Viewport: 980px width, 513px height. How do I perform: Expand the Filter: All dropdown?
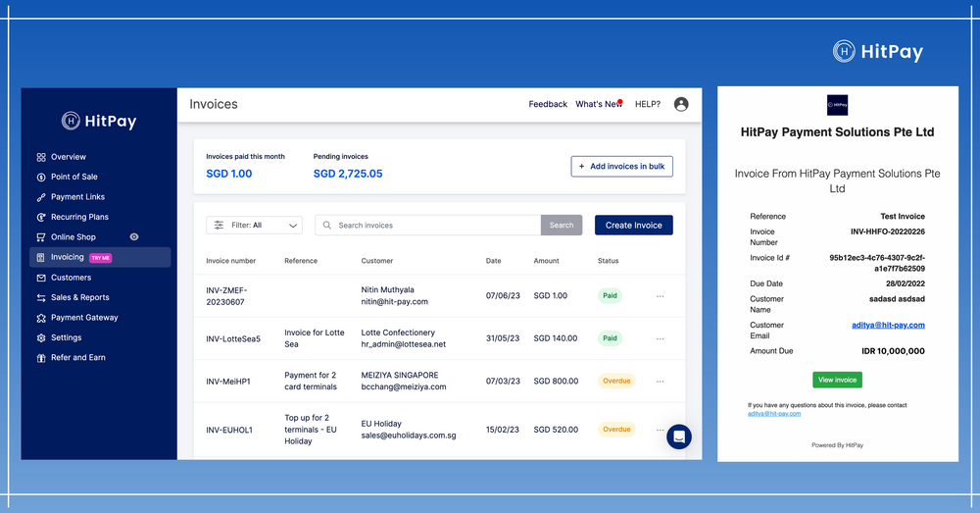[255, 226]
